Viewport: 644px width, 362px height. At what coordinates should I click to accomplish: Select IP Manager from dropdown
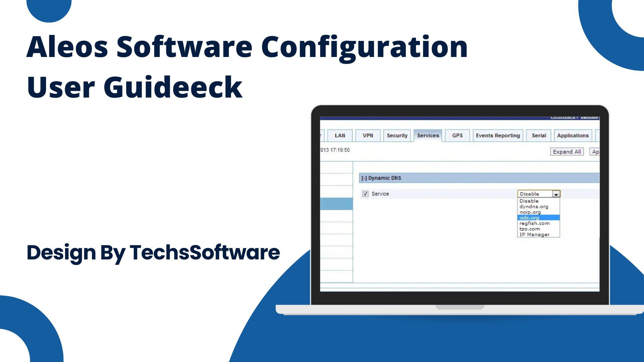[534, 234]
